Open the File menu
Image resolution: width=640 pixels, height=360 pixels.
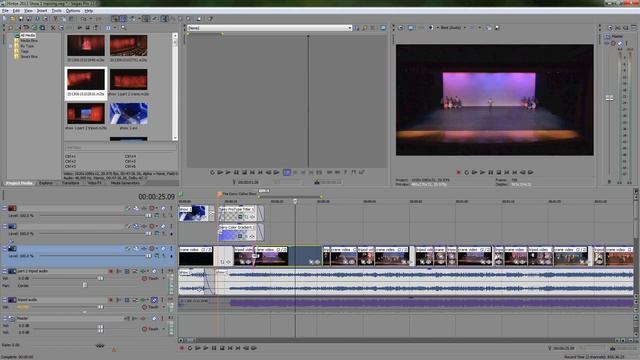[x=5, y=11]
